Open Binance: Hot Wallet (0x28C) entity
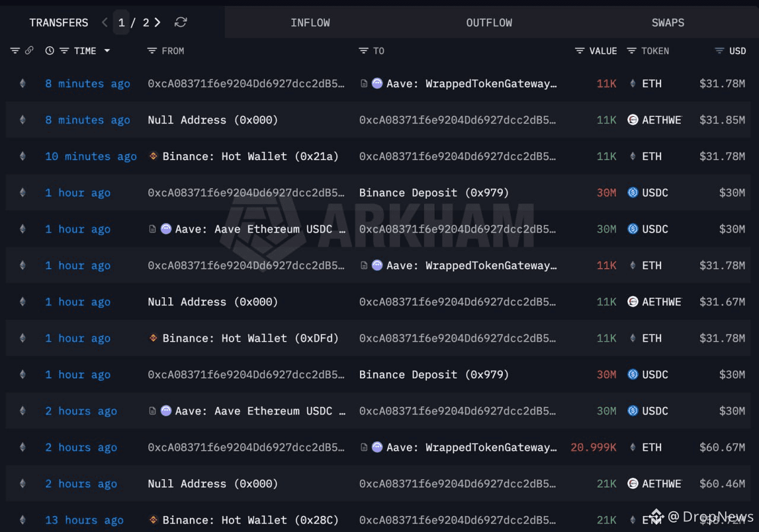Image resolution: width=759 pixels, height=532 pixels. click(x=251, y=520)
